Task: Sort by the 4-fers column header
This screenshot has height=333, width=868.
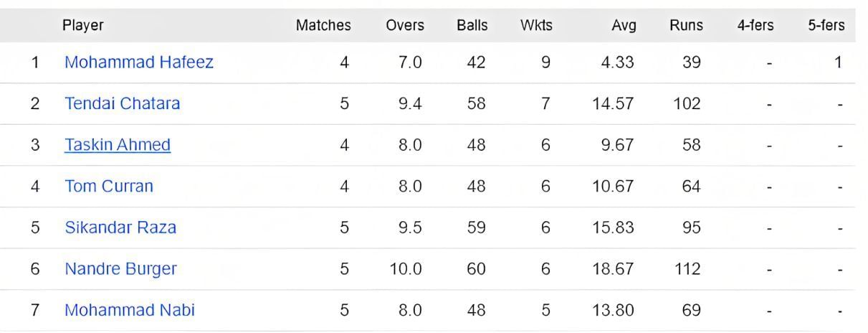Action: (x=755, y=25)
